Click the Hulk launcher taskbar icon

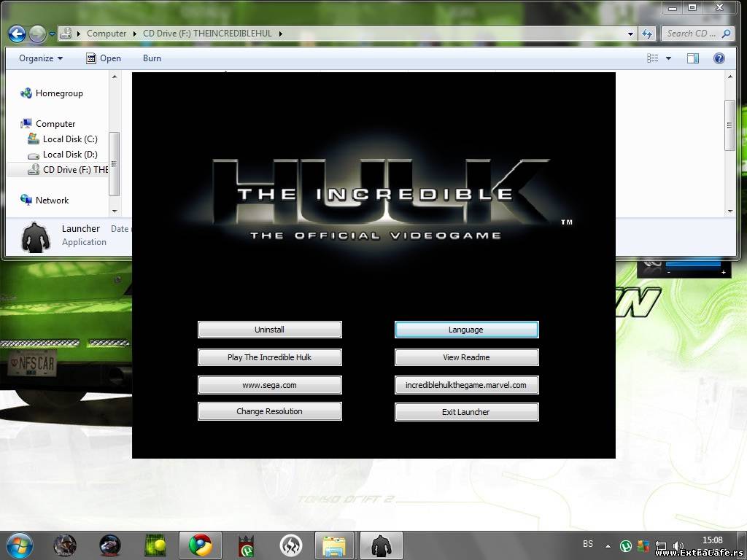coord(381,545)
